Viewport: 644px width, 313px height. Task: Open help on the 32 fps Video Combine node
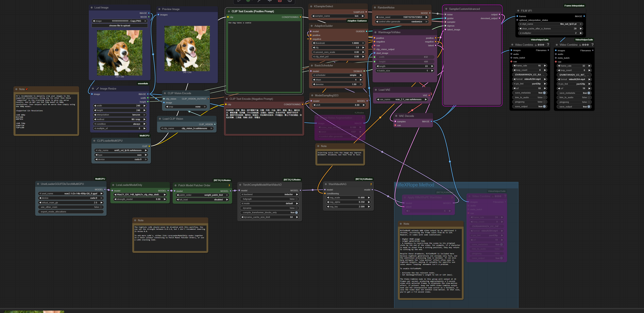click(x=592, y=44)
